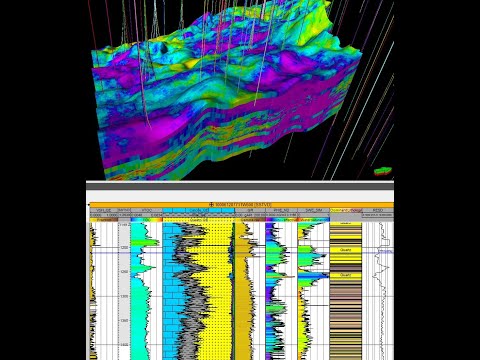Click the effective porosity color legend bar
The image size is (480, 360).
281,220
